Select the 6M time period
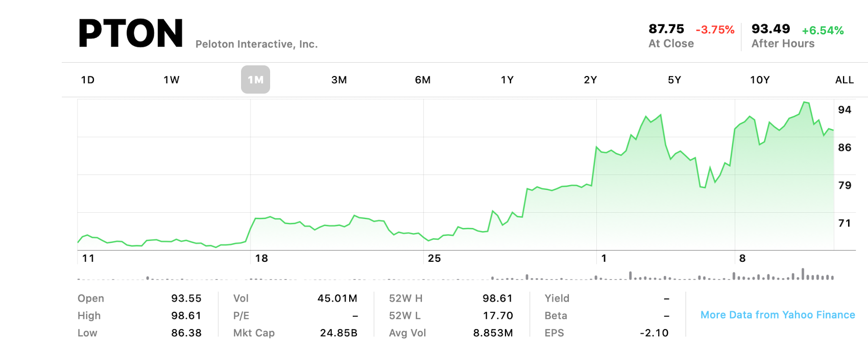 click(x=423, y=80)
